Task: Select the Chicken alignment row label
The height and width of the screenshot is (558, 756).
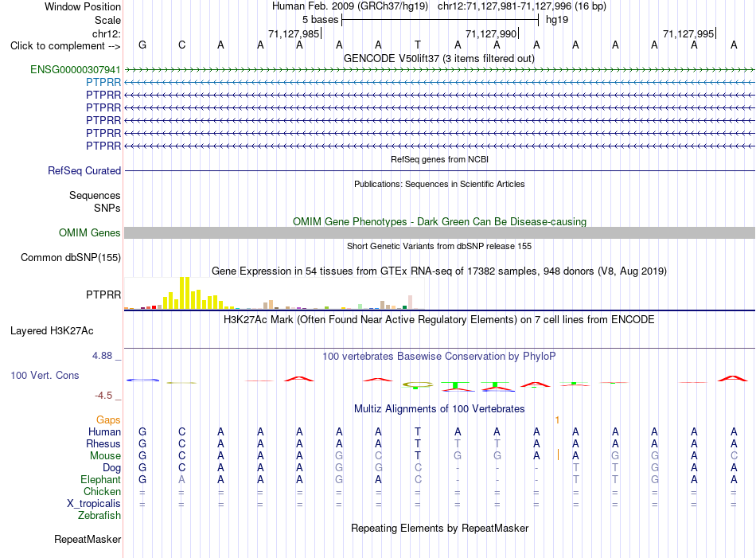Action: point(102,491)
